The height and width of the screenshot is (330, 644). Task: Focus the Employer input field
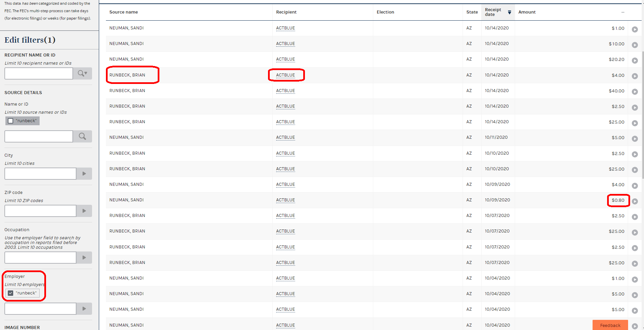pyautogui.click(x=40, y=309)
